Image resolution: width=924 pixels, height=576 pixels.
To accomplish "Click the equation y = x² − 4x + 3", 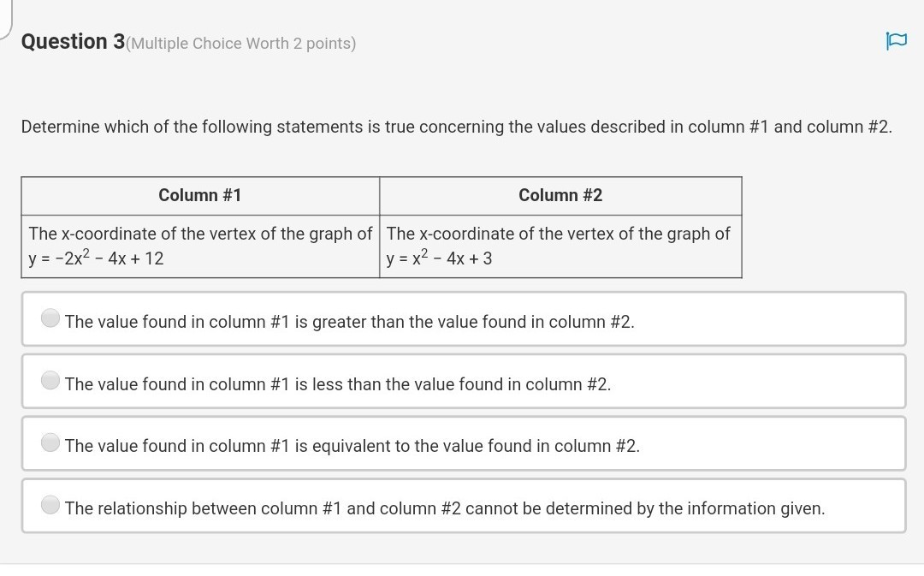I will [439, 258].
